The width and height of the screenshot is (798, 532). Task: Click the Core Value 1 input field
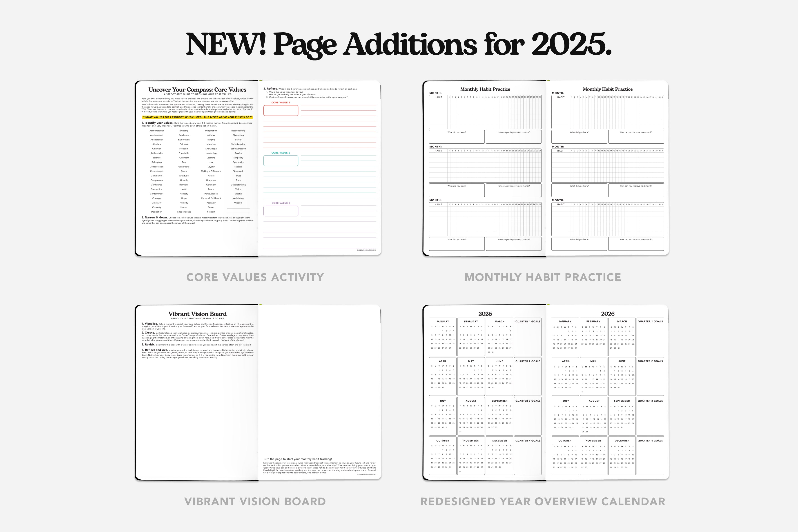[281, 110]
